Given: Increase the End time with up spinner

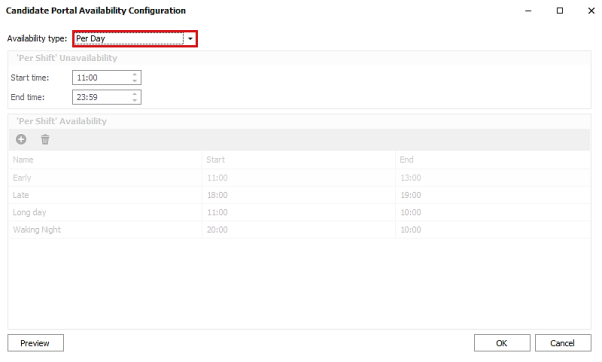Looking at the screenshot, I should tap(134, 94).
